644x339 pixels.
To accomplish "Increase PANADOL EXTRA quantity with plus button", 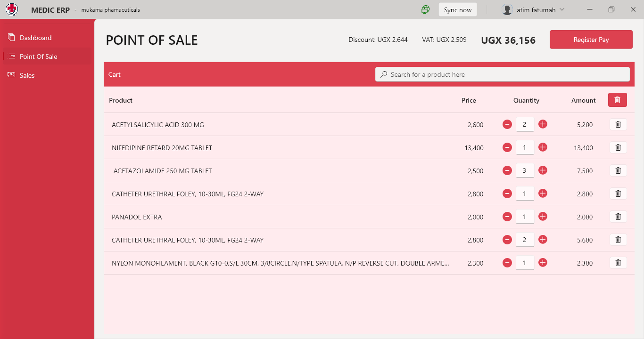I will coord(543,217).
